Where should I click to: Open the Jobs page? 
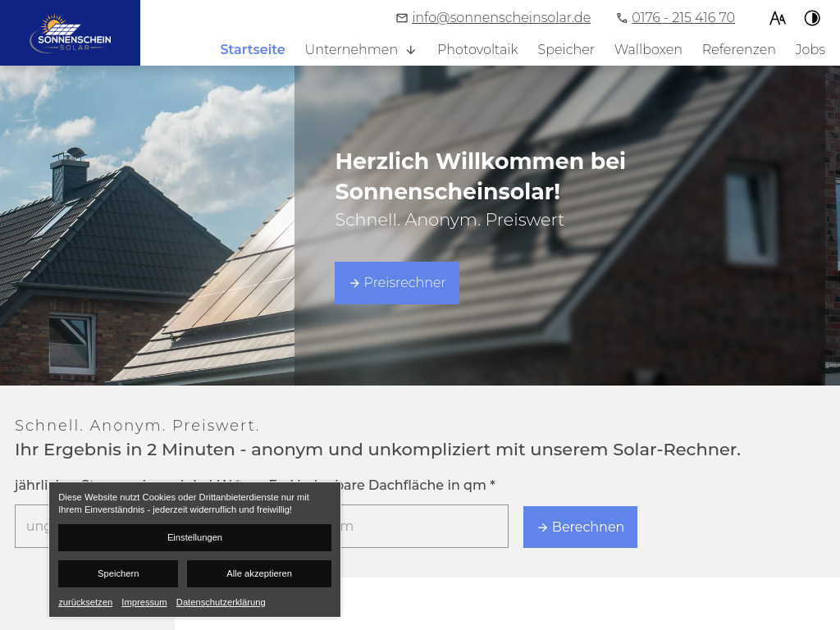coord(810,50)
